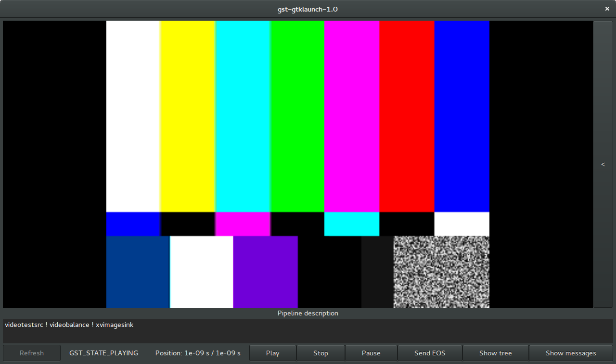The height and width of the screenshot is (364, 616).
Task: Click the Refresh button
Action: click(31, 352)
